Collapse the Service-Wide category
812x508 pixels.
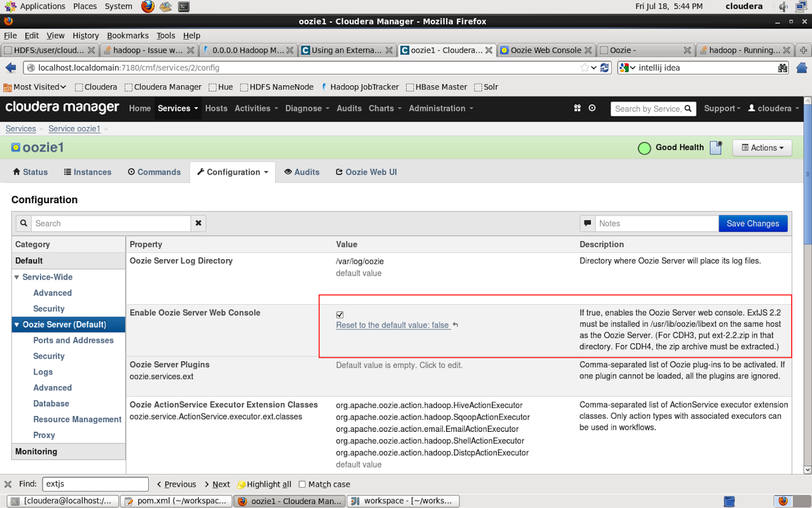17,277
